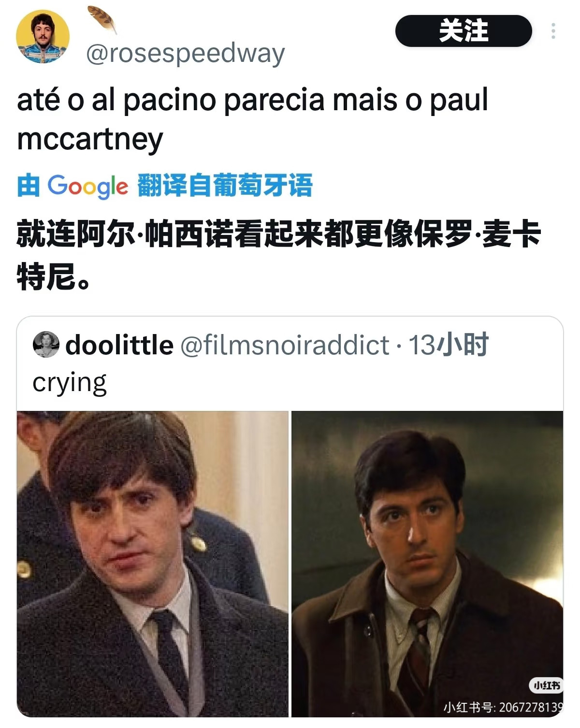Open the three-dot more options menu

click(553, 31)
